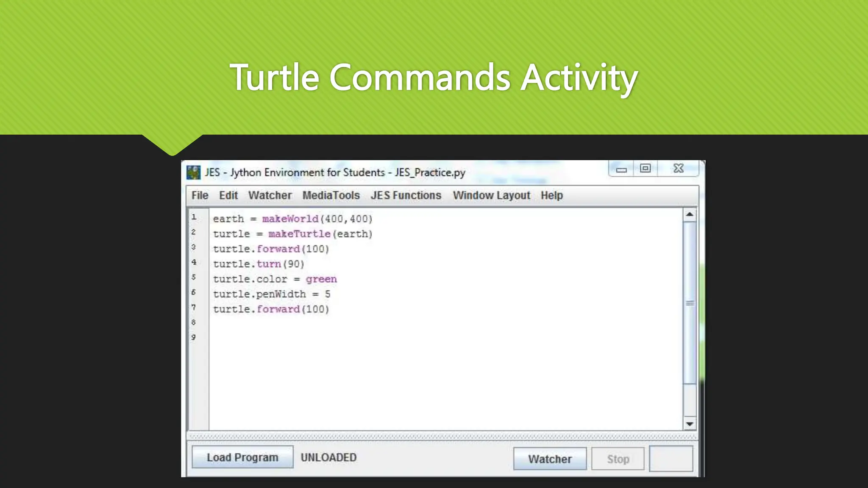The image size is (868, 488).
Task: Click line number 9 in gutter
Action: click(x=194, y=337)
